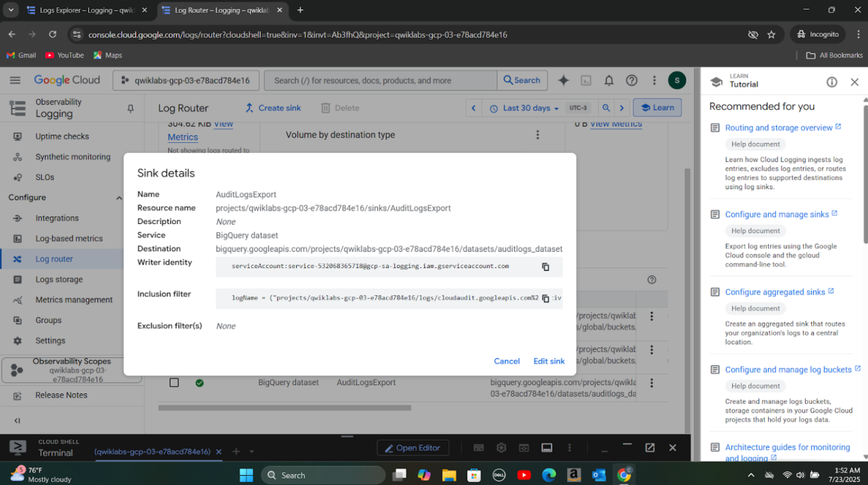Open the notifications bell
This screenshot has height=485, width=868.
click(x=609, y=81)
